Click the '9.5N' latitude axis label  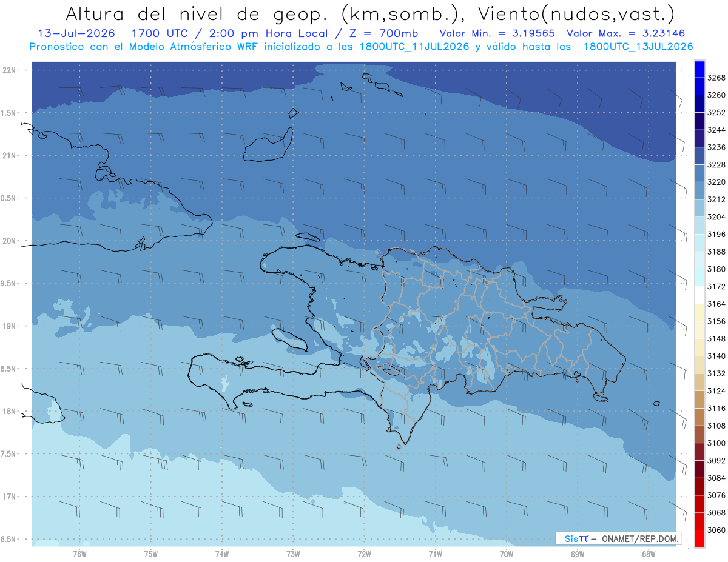pyautogui.click(x=8, y=283)
